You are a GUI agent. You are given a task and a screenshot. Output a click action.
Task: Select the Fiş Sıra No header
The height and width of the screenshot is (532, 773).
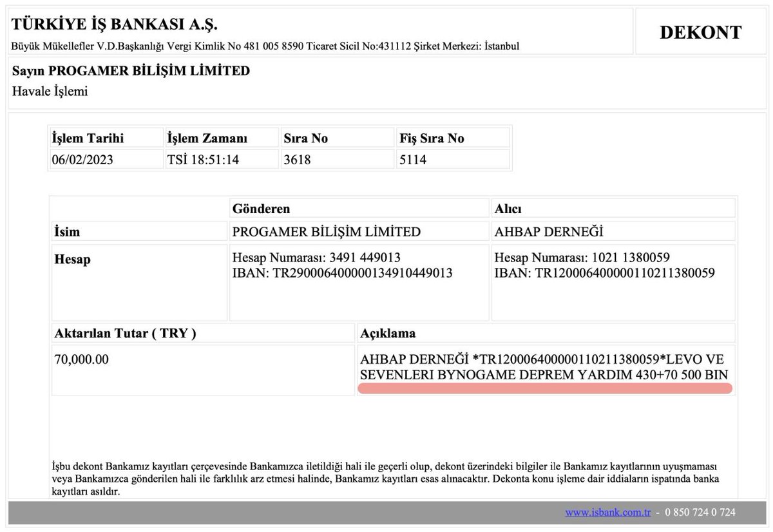pyautogui.click(x=452, y=138)
